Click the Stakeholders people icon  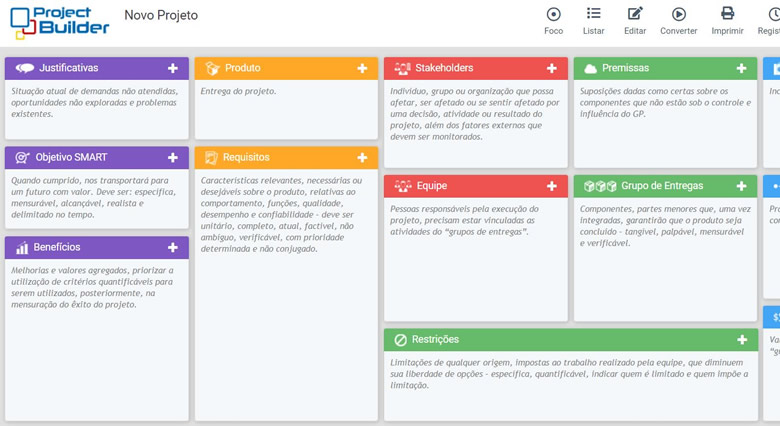[402, 68]
